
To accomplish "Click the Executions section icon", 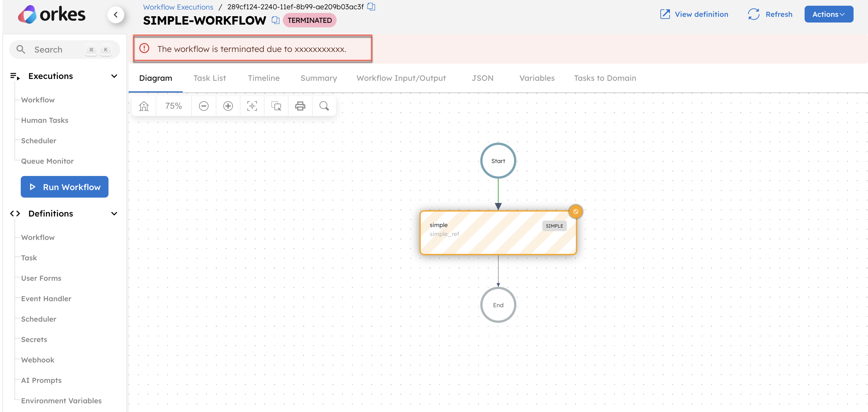I will (15, 76).
